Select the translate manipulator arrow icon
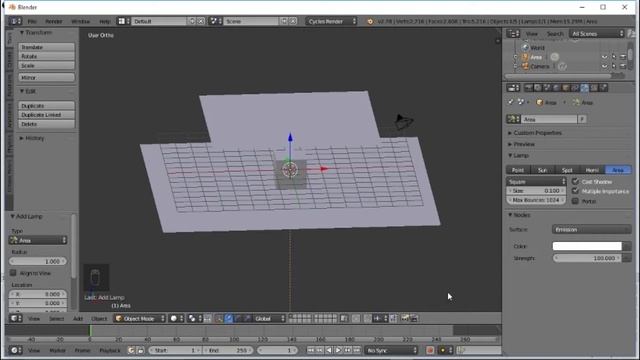 tap(229, 318)
